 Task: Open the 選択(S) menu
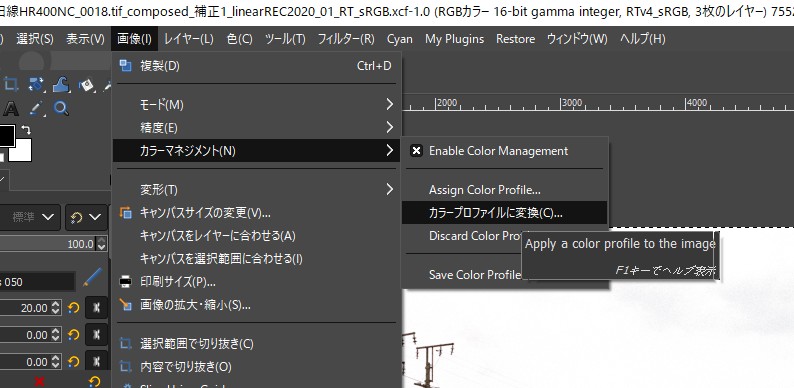tap(35, 39)
